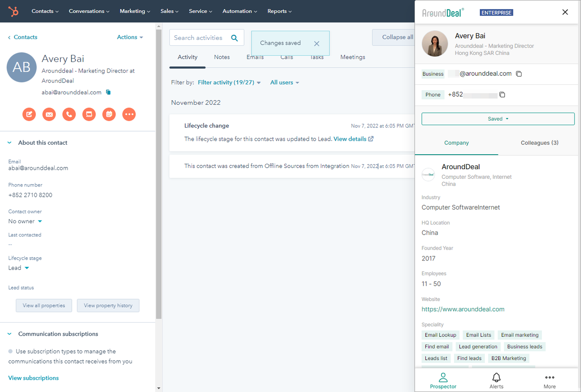Copy the business email in AroundDeal panel

point(519,74)
